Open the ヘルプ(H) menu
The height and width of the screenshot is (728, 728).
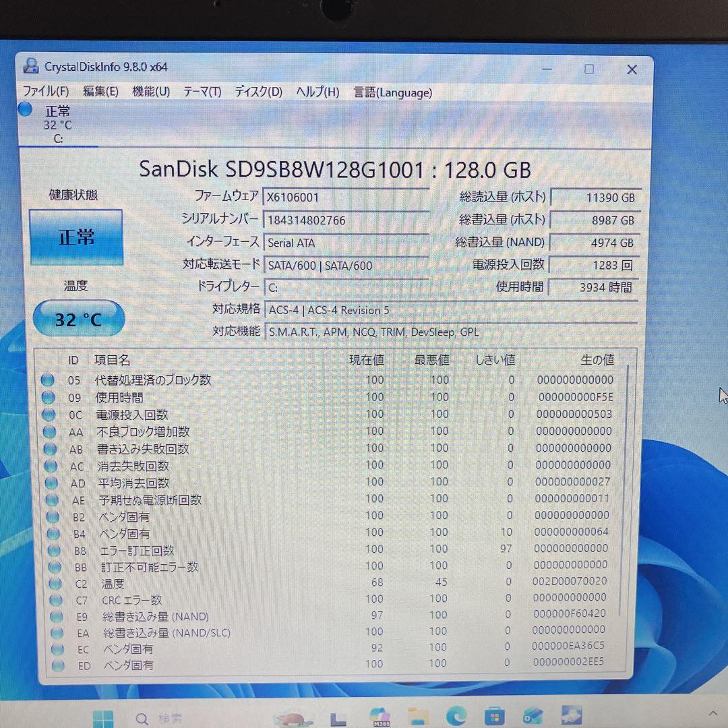pyautogui.click(x=316, y=92)
